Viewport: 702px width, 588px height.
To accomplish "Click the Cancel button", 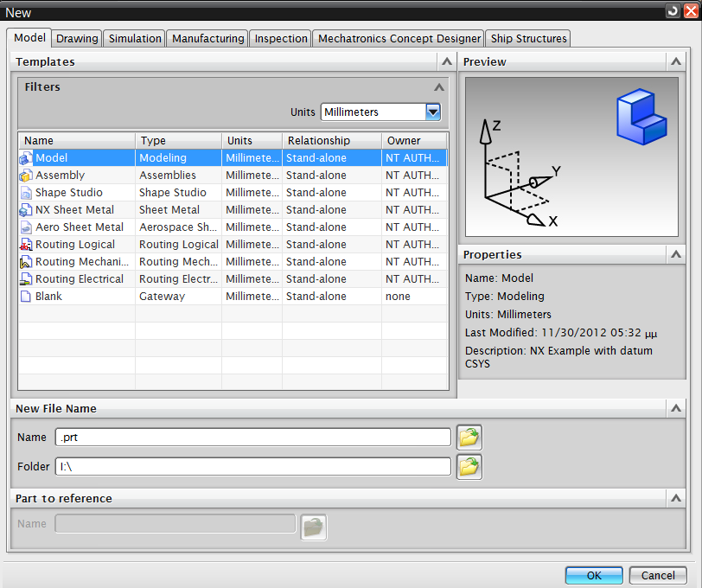I will tap(658, 575).
